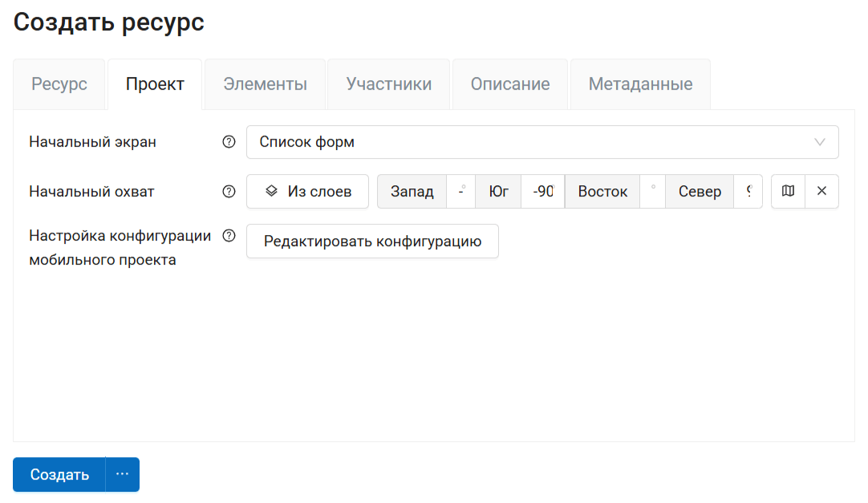
Task: Focus the Запад coordinate input
Action: point(461,192)
